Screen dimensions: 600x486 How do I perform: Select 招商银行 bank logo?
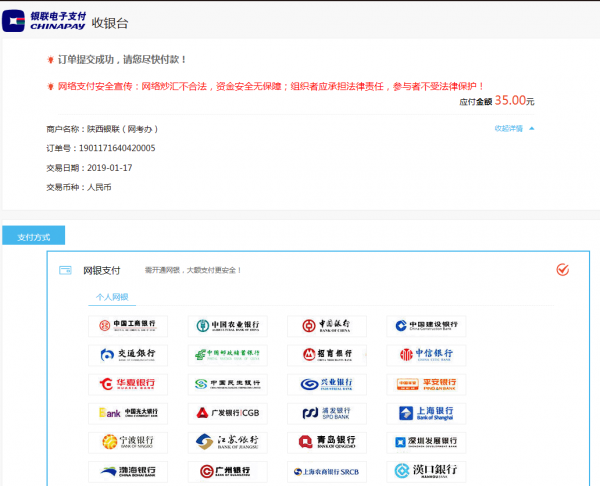[x=327, y=355]
